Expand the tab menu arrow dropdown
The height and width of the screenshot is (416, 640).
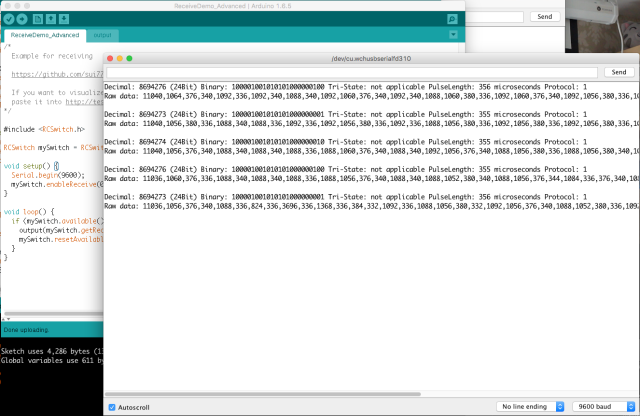(x=453, y=35)
